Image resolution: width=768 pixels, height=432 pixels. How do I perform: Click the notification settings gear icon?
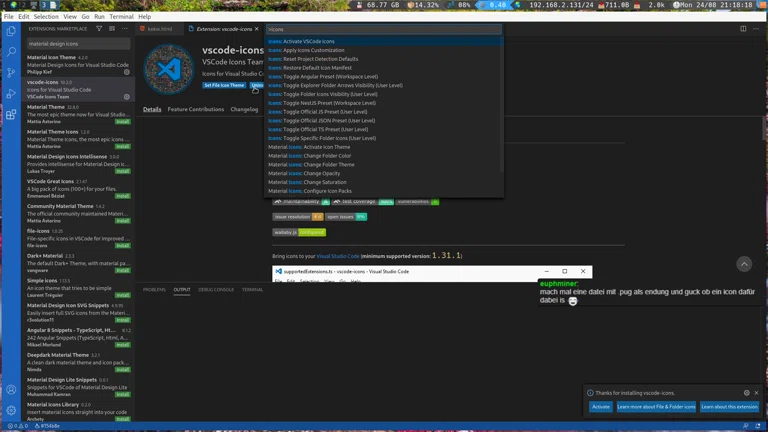pos(746,393)
